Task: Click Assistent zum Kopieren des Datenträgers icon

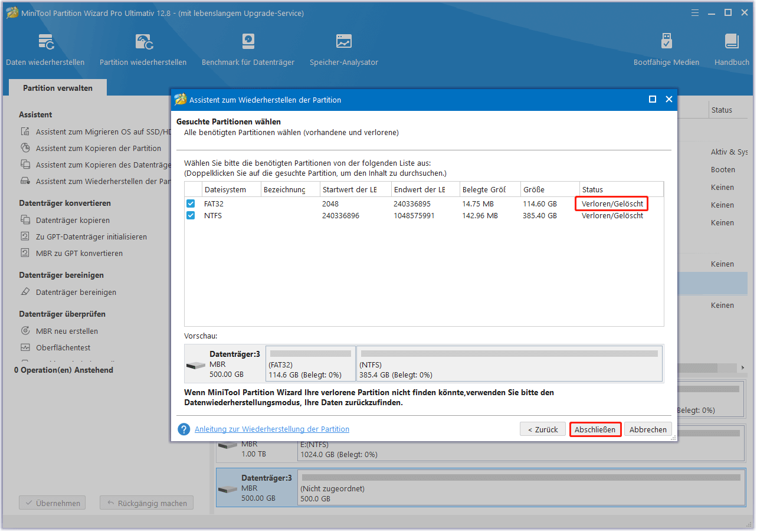Action: tap(25, 165)
